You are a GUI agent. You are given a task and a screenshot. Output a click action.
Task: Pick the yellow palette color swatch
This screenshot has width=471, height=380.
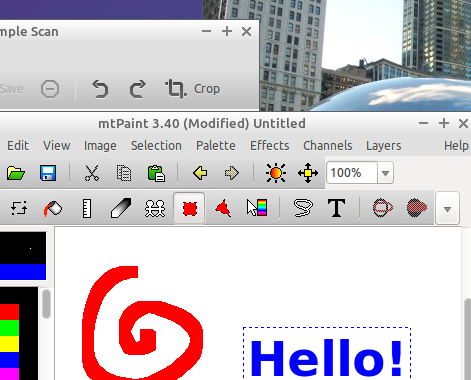pos(9,344)
